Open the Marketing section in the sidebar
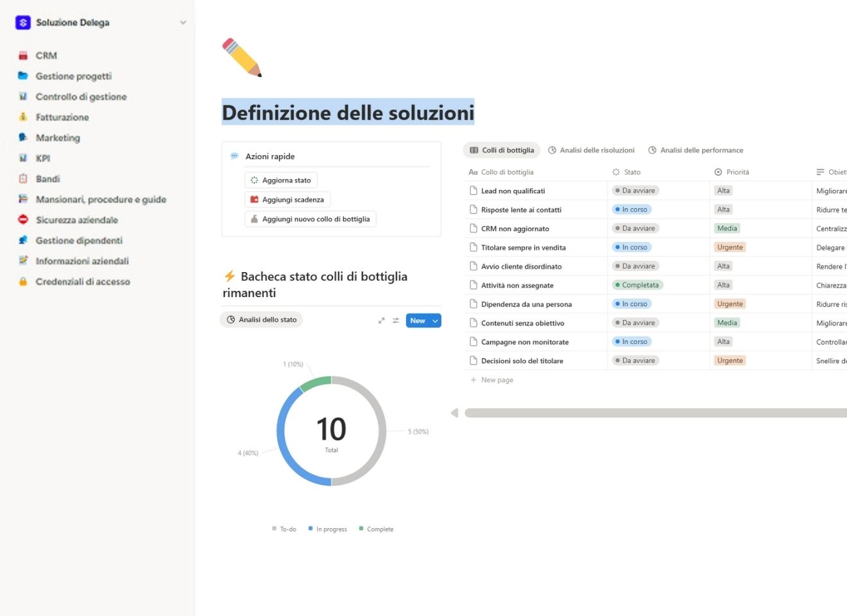 (x=58, y=137)
